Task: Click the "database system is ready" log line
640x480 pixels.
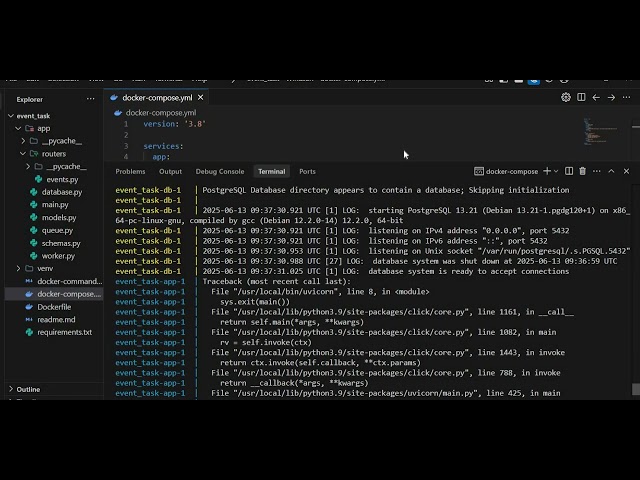Action: coord(469,271)
